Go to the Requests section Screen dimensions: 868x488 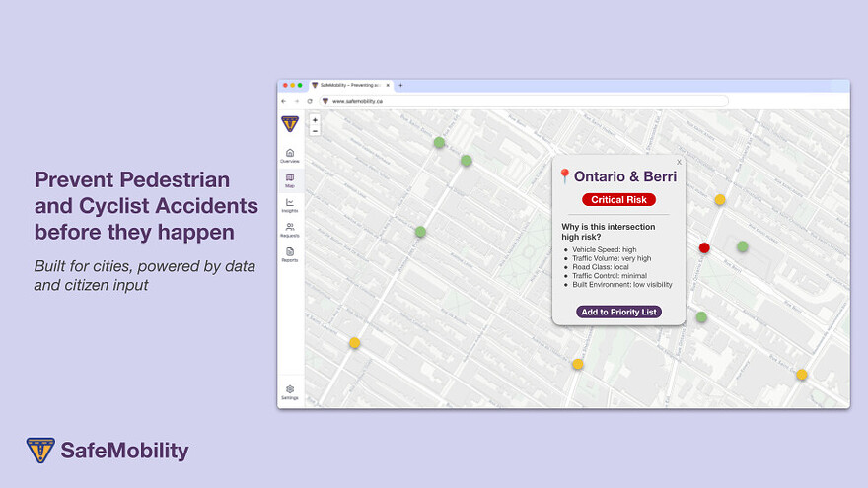point(289,229)
